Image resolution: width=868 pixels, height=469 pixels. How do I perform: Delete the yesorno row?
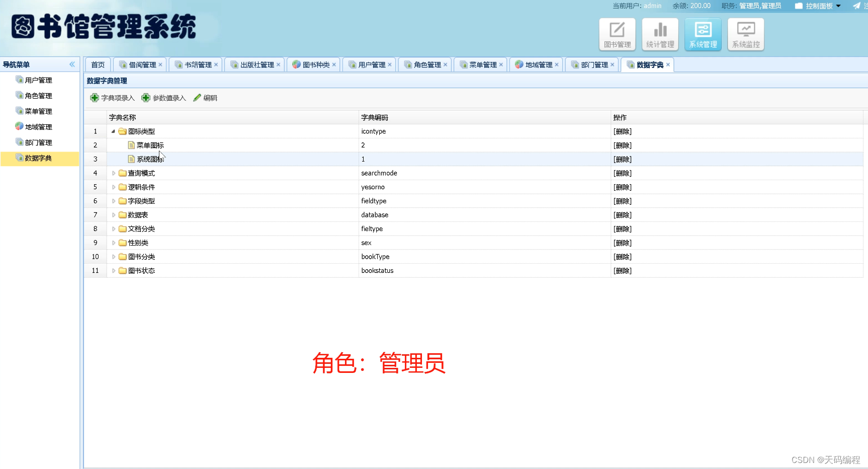coord(623,187)
